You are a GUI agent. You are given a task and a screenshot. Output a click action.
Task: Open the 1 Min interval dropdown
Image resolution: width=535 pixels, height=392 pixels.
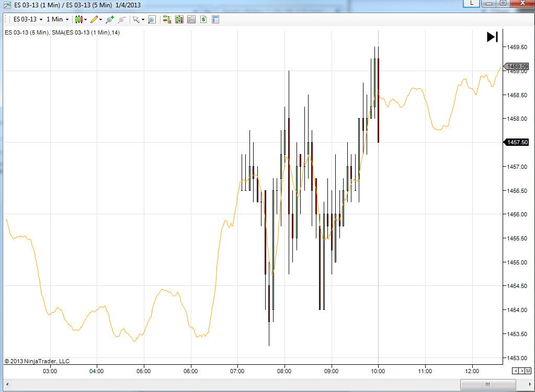coord(58,19)
